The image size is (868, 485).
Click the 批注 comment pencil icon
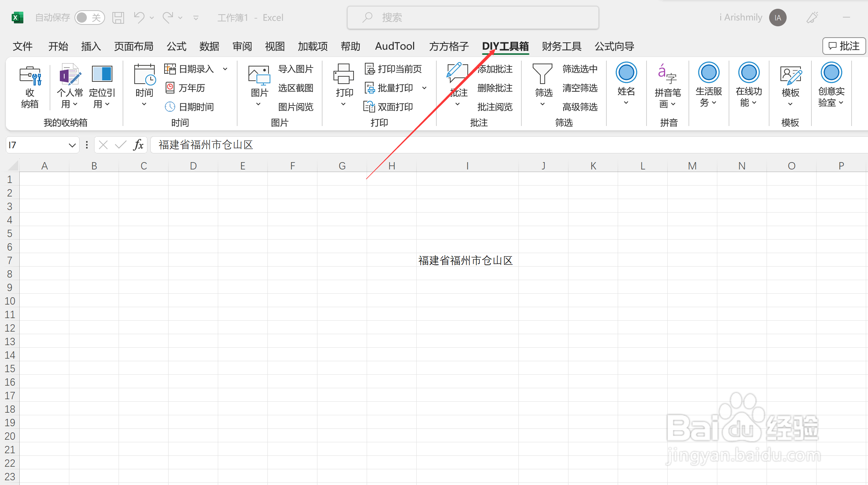point(457,73)
